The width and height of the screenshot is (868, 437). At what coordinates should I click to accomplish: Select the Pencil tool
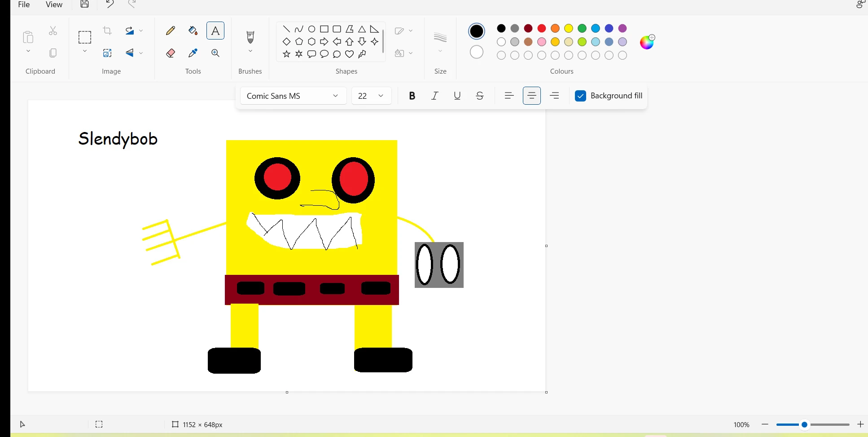(171, 31)
